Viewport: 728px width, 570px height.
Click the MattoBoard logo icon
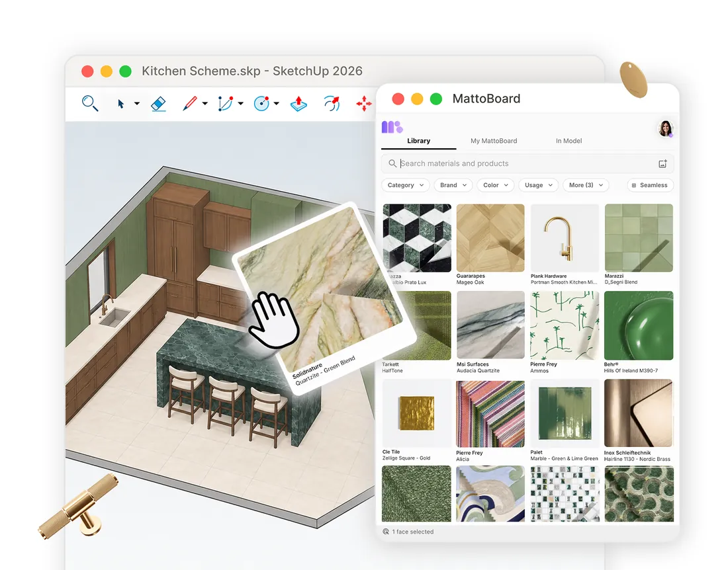click(392, 126)
